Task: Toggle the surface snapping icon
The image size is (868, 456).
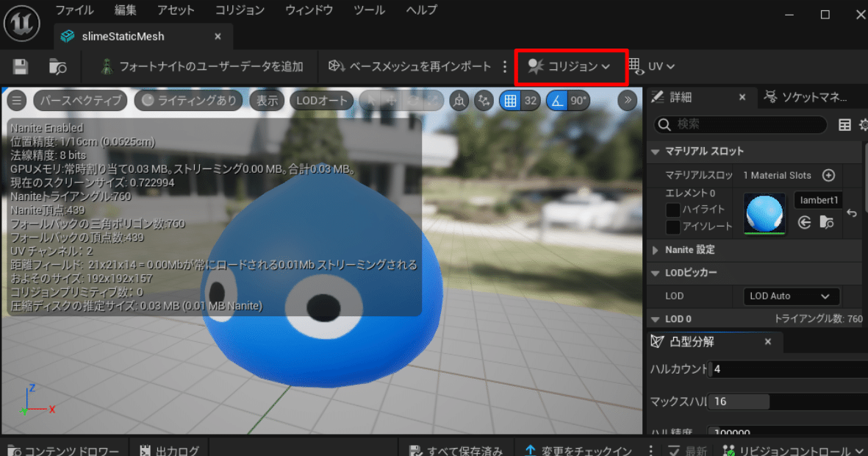Action: [x=484, y=100]
